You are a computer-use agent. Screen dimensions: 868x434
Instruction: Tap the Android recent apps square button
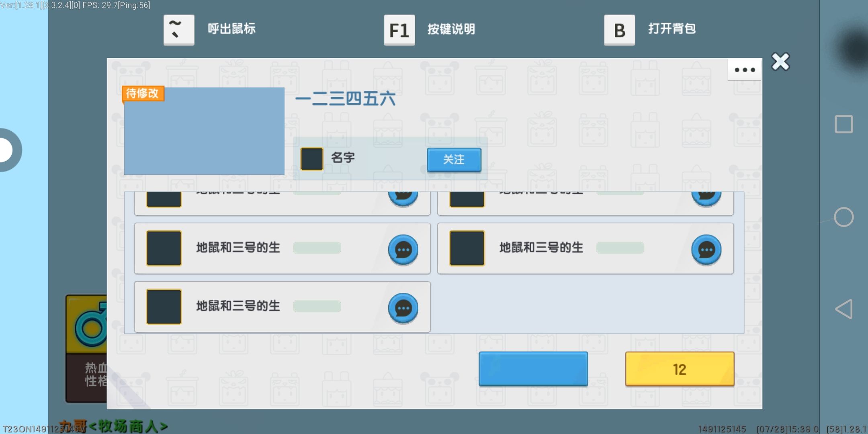tap(843, 124)
